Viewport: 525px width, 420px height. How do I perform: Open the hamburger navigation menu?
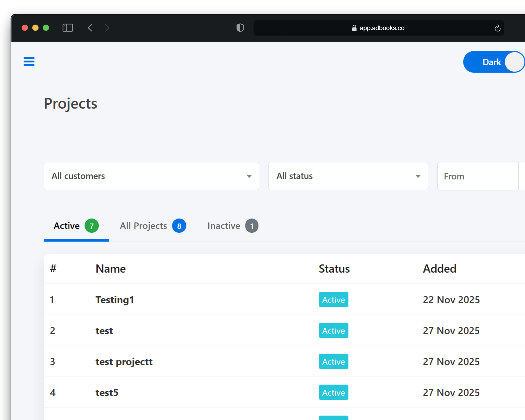click(29, 62)
